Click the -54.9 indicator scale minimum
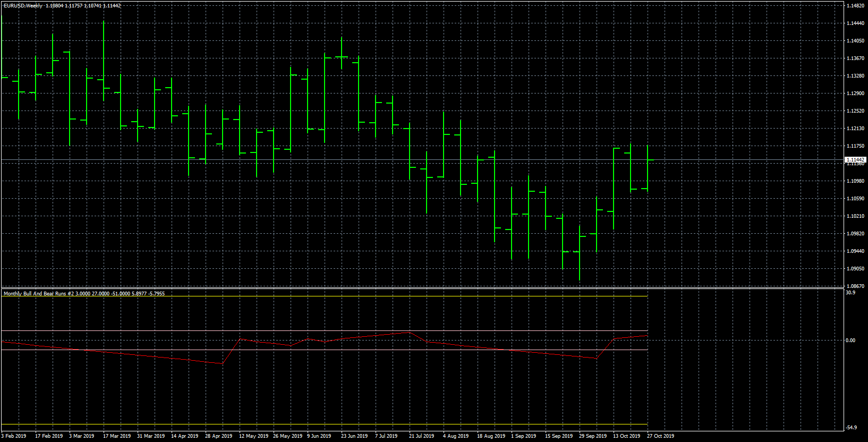This screenshot has height=442, width=868. coord(850,428)
